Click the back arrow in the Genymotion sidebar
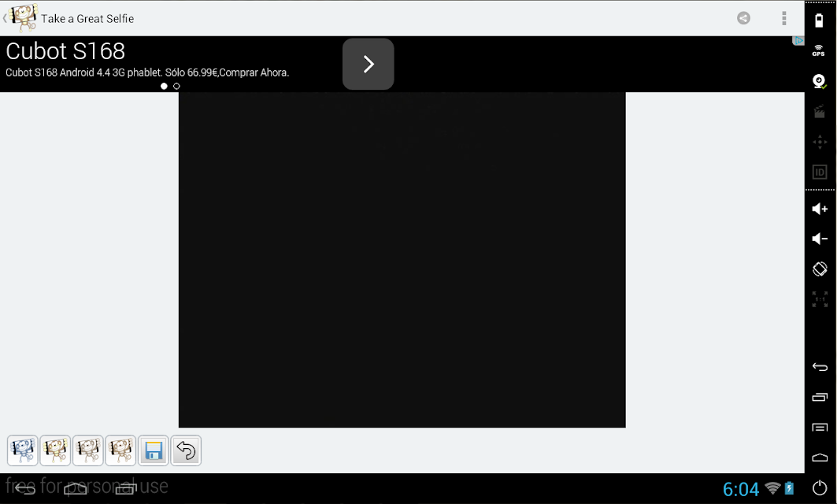837x504 pixels. click(x=820, y=367)
